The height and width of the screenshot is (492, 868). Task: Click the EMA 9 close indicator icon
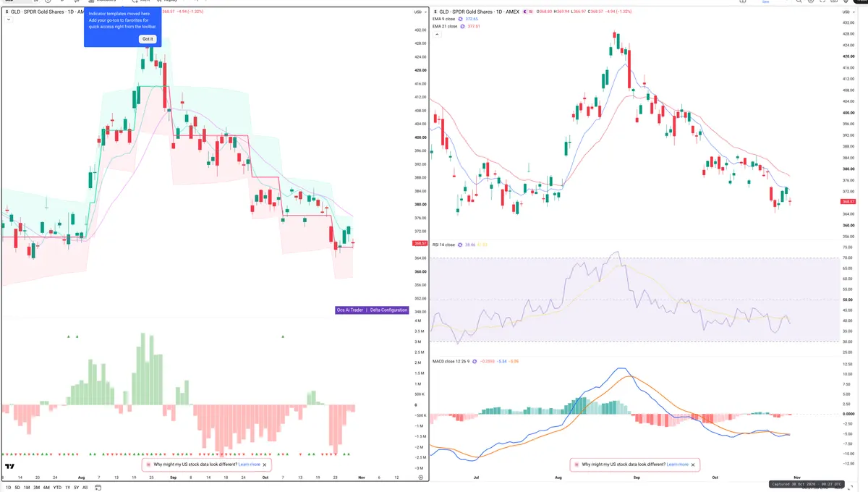(x=461, y=19)
